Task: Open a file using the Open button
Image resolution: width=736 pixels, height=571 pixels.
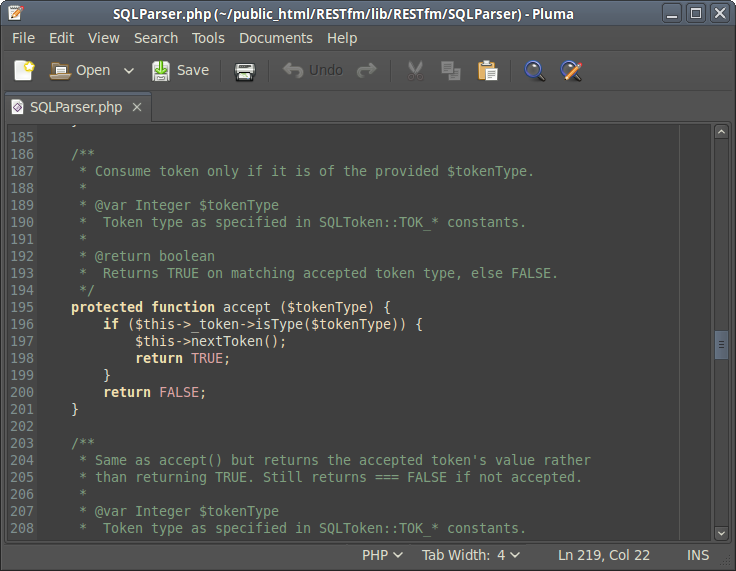Action: (x=80, y=70)
